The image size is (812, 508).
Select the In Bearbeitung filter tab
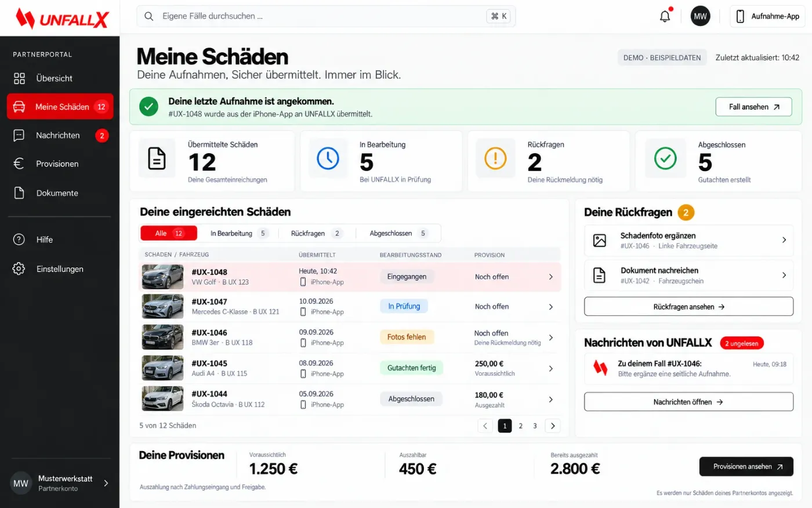[x=238, y=233]
